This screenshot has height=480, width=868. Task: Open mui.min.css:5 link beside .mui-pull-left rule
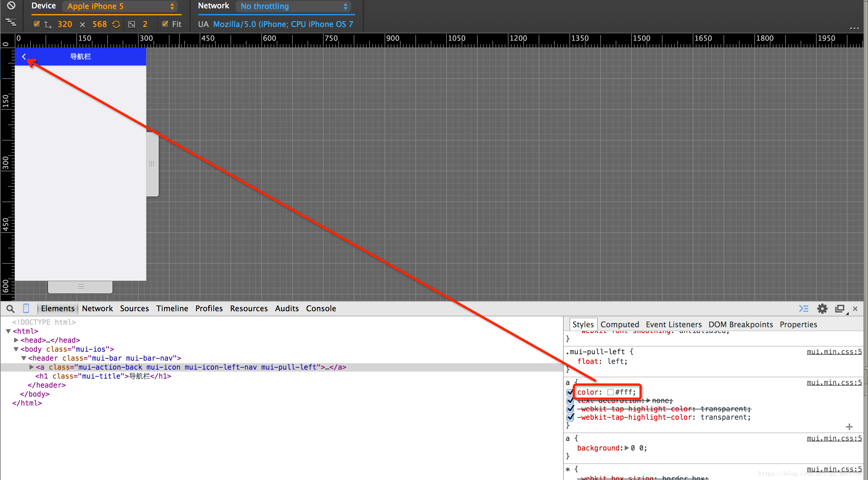[834, 352]
